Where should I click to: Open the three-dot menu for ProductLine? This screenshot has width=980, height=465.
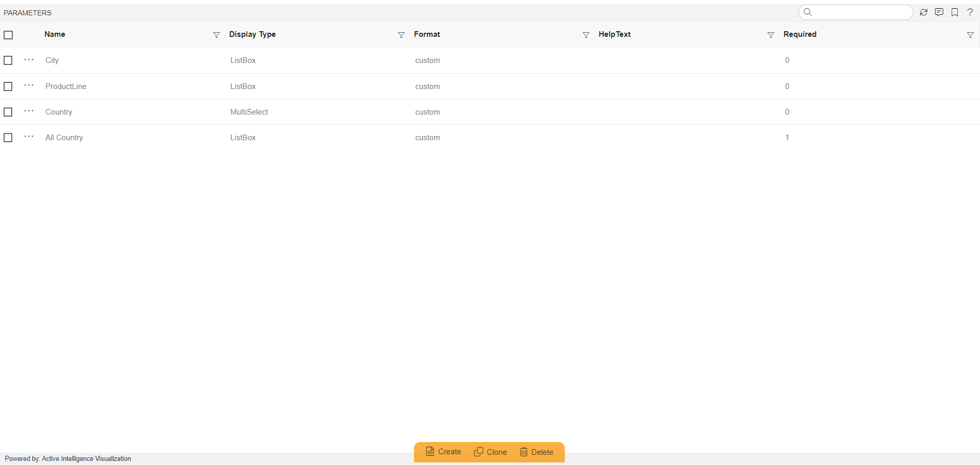29,85
